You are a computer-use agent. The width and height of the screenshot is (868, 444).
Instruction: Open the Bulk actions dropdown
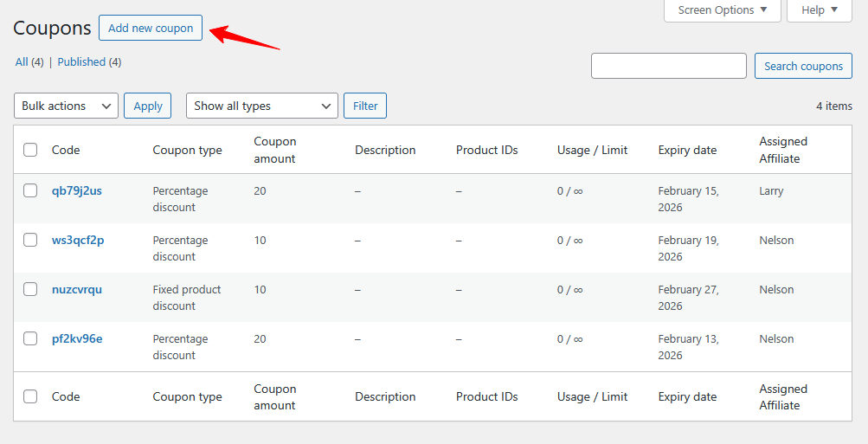(67, 106)
